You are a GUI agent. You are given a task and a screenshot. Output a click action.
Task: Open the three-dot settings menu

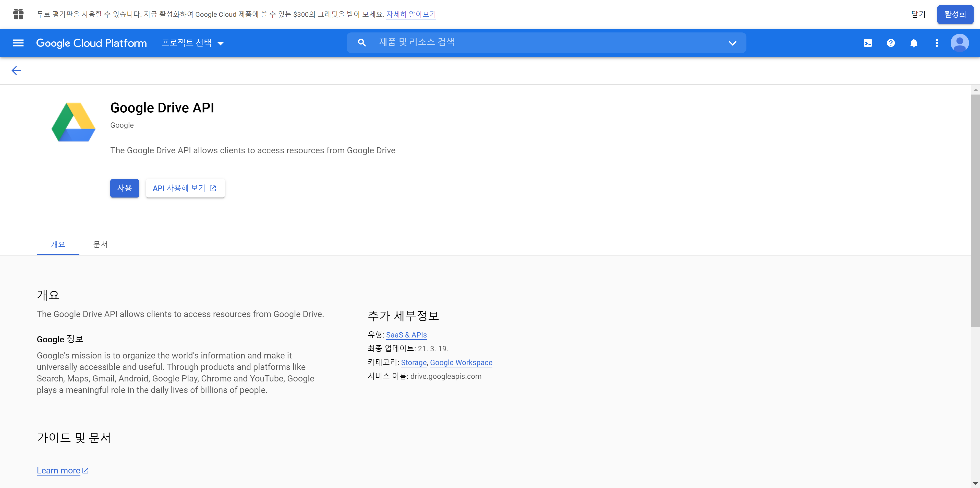[x=937, y=43]
